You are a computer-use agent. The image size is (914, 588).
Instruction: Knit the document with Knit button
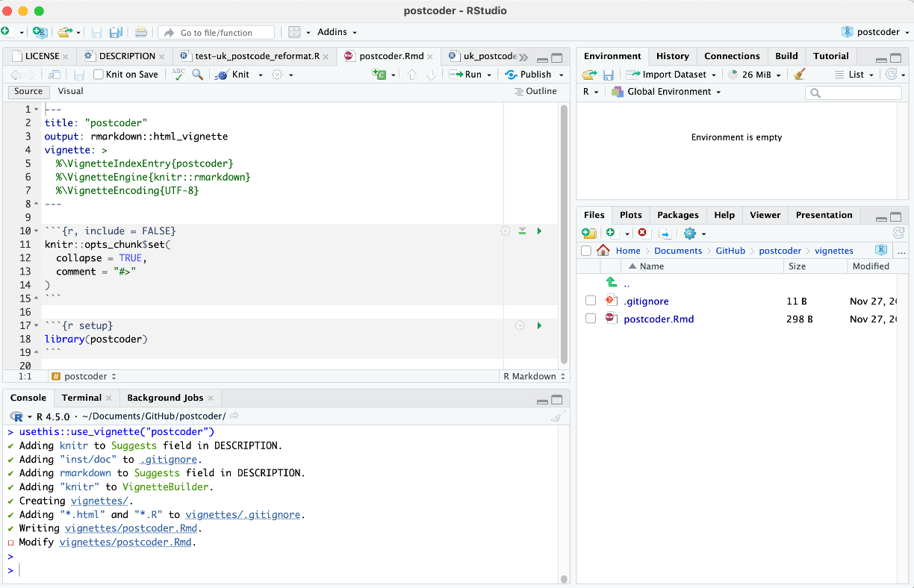pos(232,75)
